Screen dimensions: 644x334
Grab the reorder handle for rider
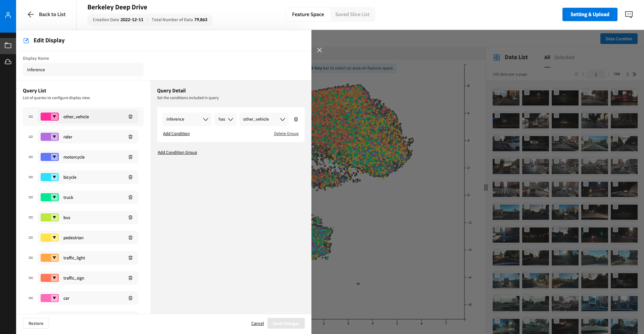[31, 137]
